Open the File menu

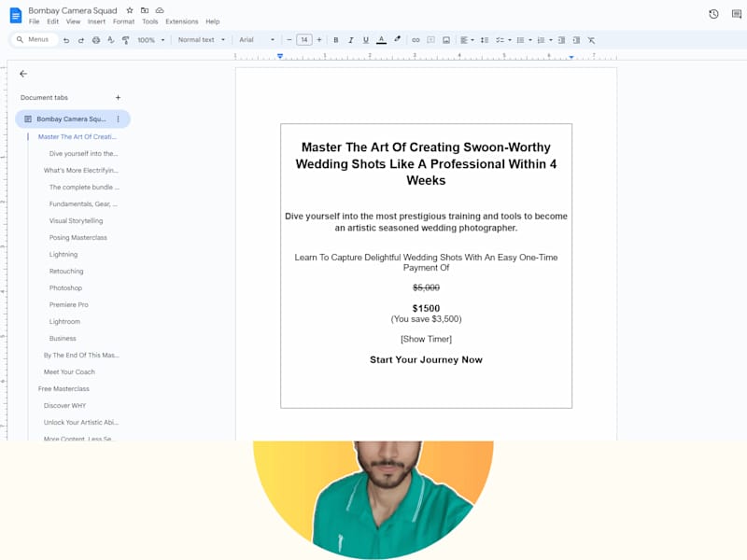[x=34, y=21]
